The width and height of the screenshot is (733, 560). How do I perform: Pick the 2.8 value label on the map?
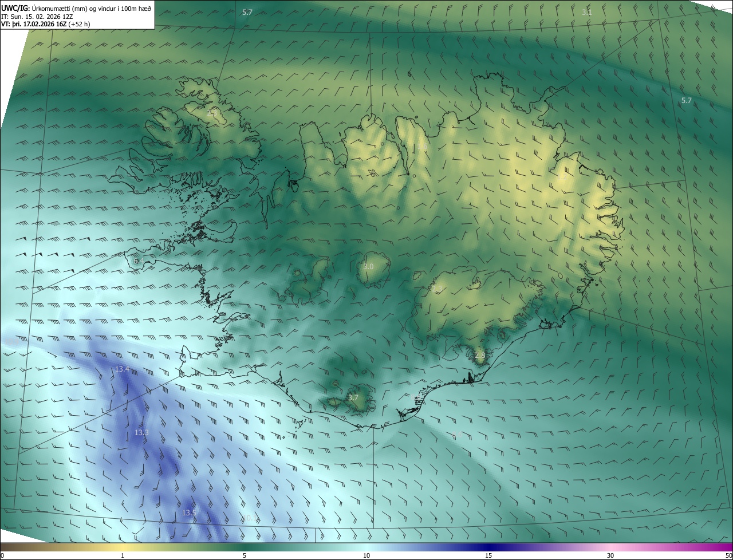point(480,356)
